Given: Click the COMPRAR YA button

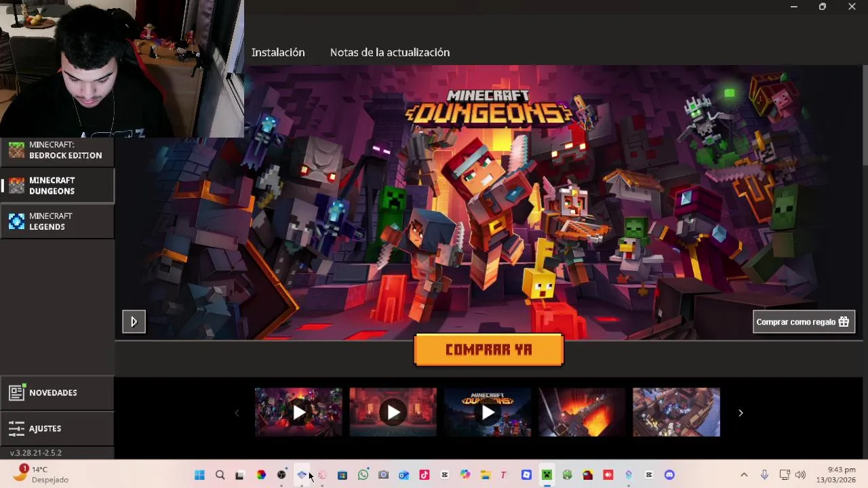Looking at the screenshot, I should (488, 350).
